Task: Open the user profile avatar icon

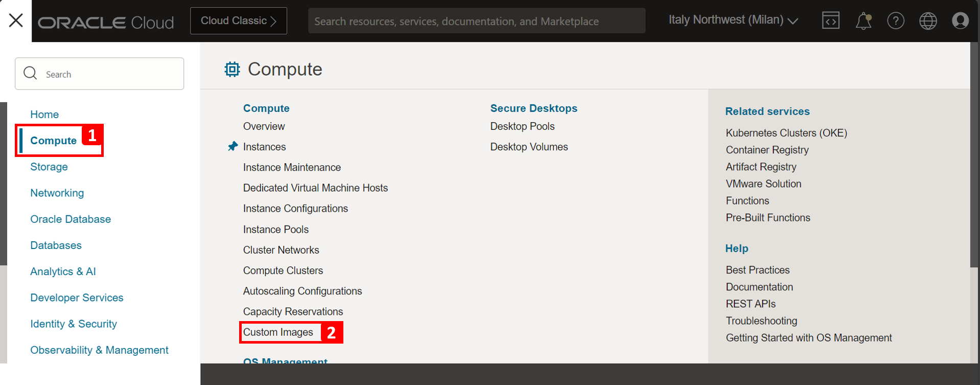Action: (x=960, y=20)
